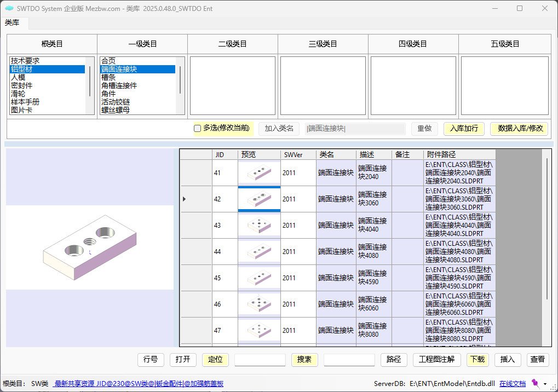Click the large 3D part preview image

click(89, 247)
